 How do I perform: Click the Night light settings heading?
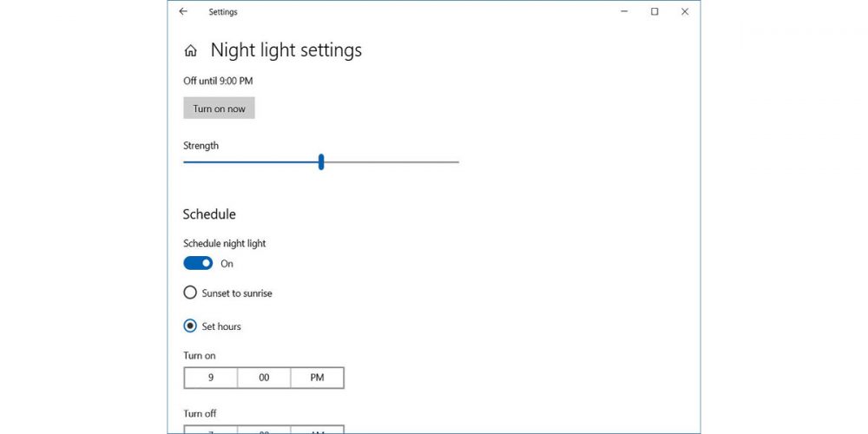click(x=286, y=50)
